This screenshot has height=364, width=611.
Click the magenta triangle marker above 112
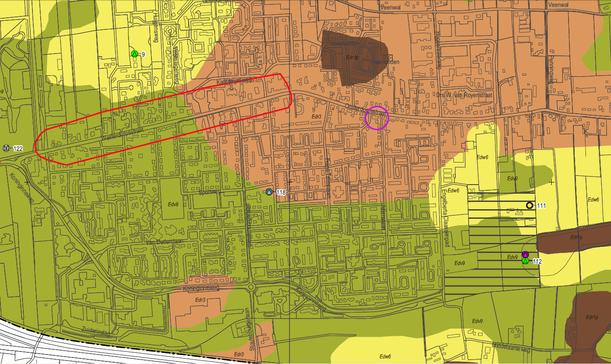(525, 255)
